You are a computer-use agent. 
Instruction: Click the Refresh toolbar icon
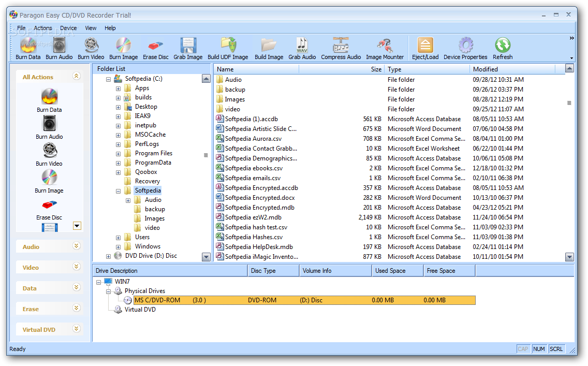coord(503,49)
